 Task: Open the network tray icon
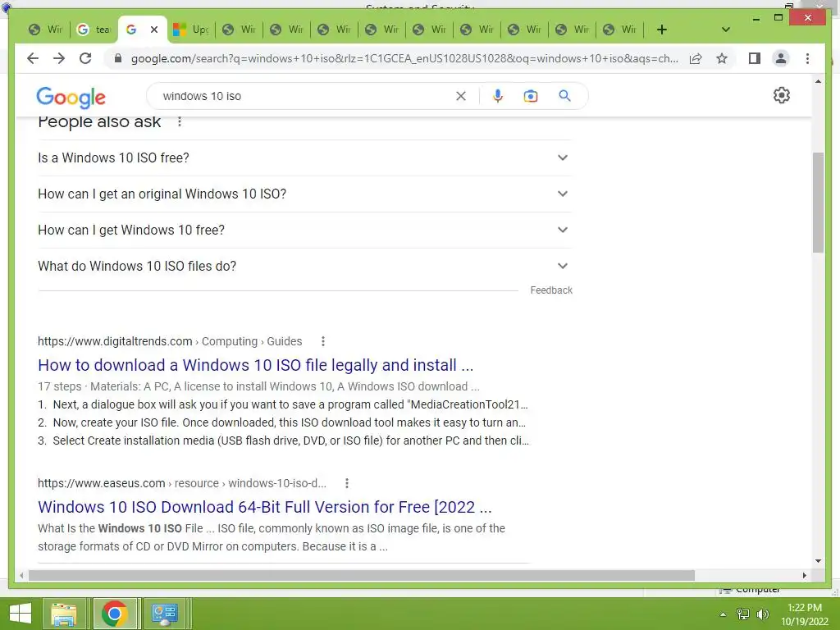point(743,614)
